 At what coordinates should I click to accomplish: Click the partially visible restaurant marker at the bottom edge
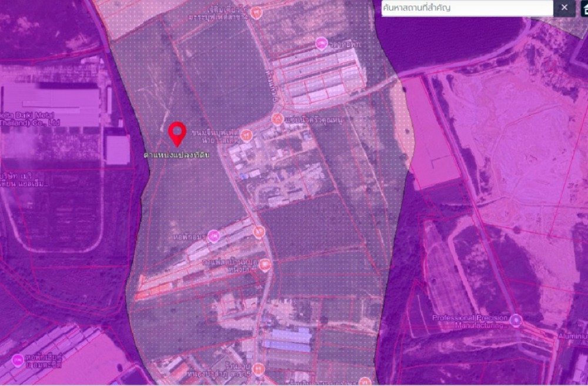click(x=365, y=381)
